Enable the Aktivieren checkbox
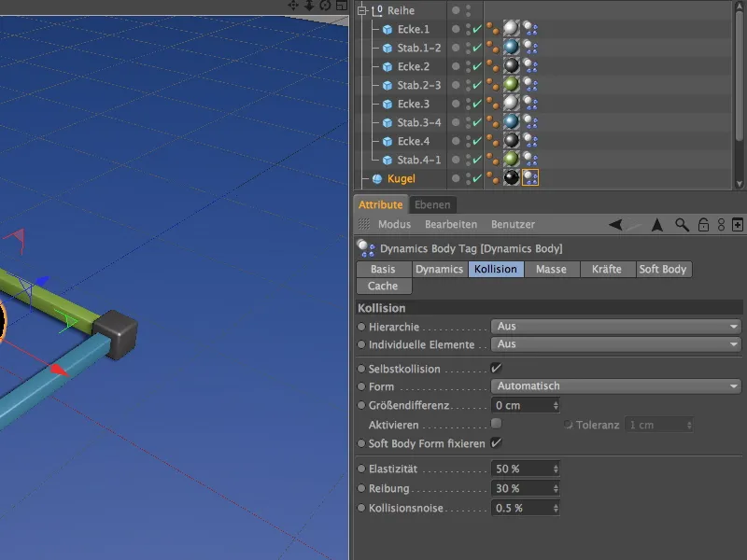The width and height of the screenshot is (747, 560). coord(496,424)
